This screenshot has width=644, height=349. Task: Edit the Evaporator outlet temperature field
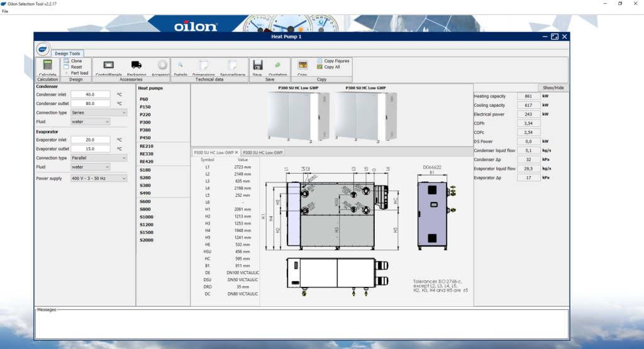pyautogui.click(x=91, y=148)
